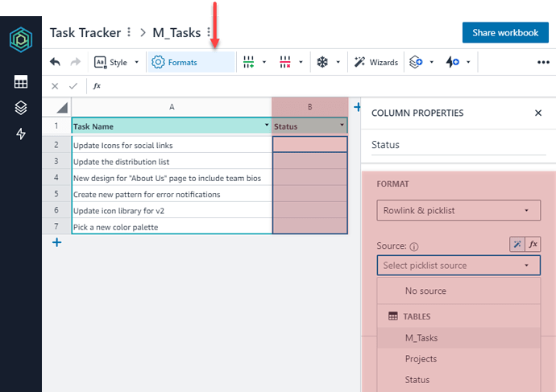Choose Projects table as picklist source
556x392 pixels.
click(x=421, y=359)
